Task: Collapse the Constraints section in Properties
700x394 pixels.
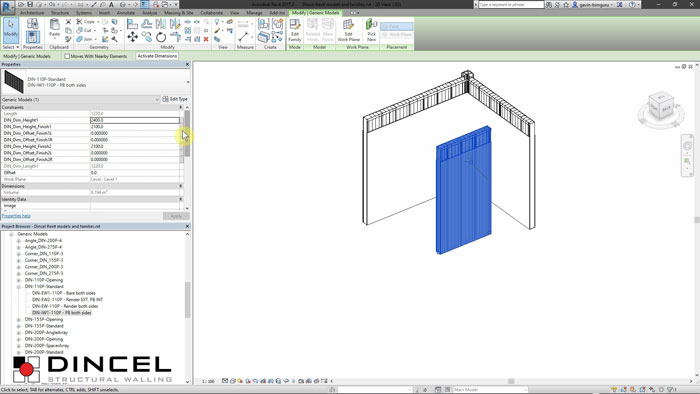Action: click(x=181, y=108)
